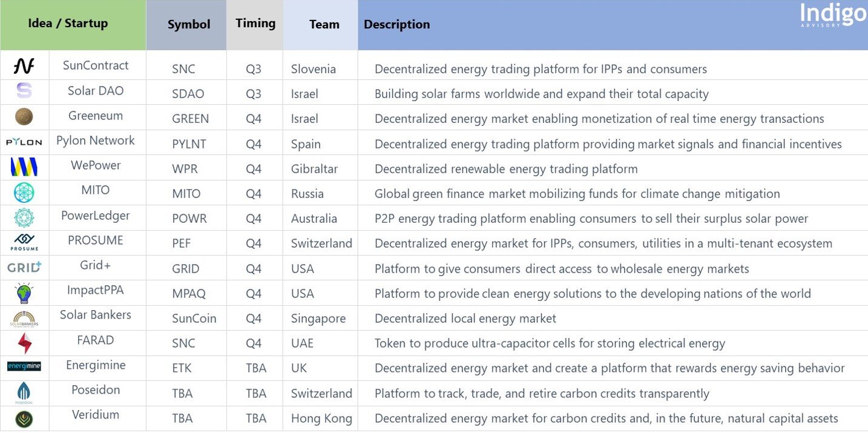
Task: Click the SunContract logo icon
Action: tap(24, 65)
